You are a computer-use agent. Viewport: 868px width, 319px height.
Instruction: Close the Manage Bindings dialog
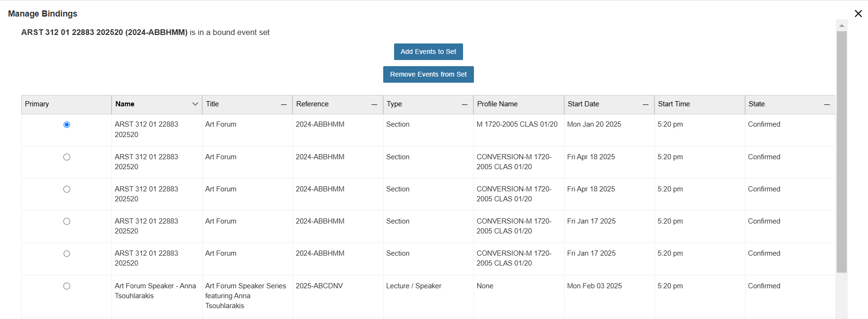tap(858, 14)
